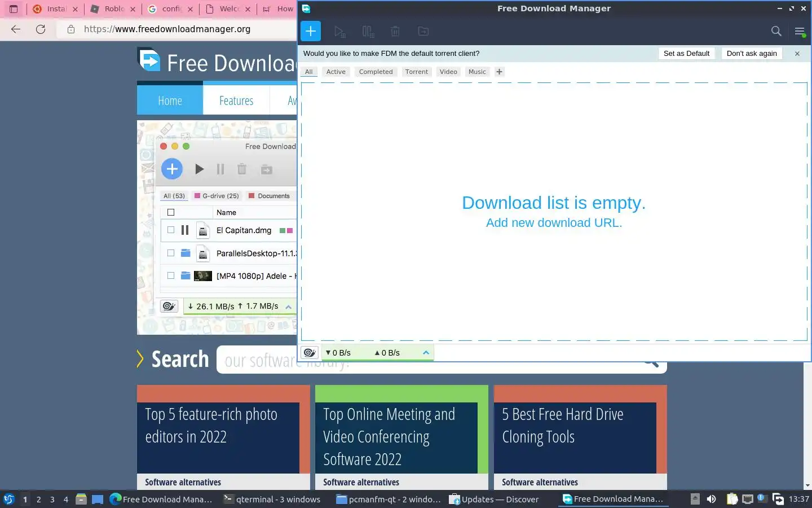Click the upload speed 0 B/s indicator

387,353
